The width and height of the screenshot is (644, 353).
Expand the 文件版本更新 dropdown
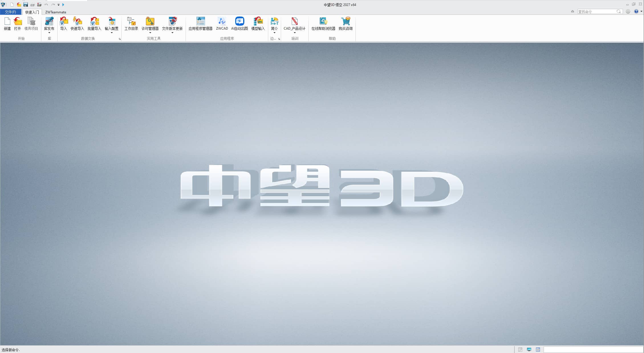172,33
